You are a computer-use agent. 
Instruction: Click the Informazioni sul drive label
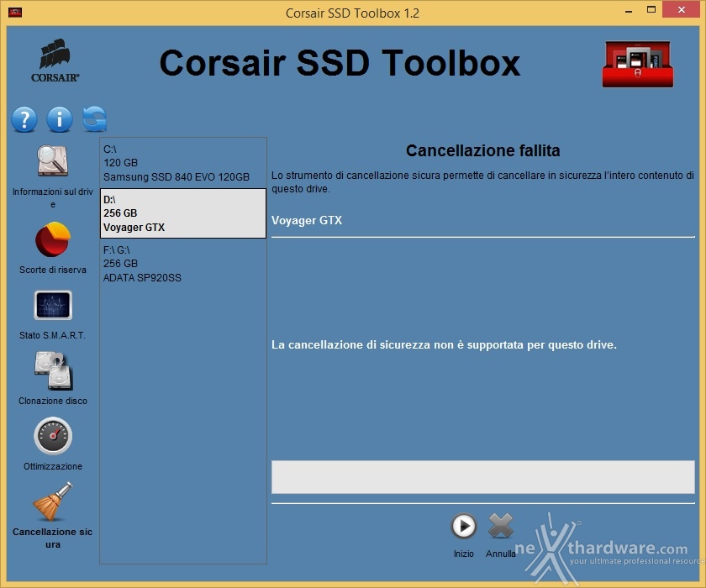point(53,198)
